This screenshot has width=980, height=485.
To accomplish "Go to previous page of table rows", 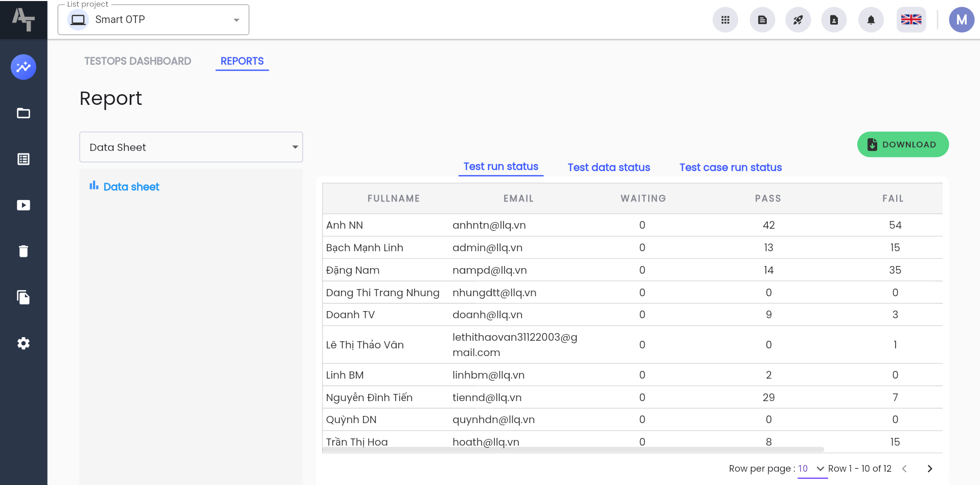I will 904,469.
